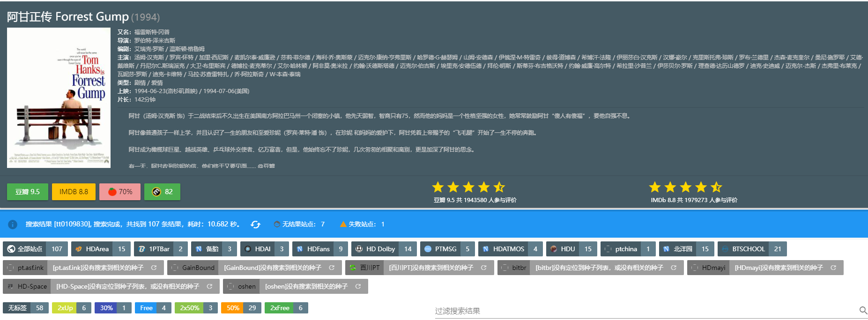Click the writers line 艾瑞克·罗斯 / 温斯顿·格鲁姆
868x320 pixels.
(x=169, y=49)
